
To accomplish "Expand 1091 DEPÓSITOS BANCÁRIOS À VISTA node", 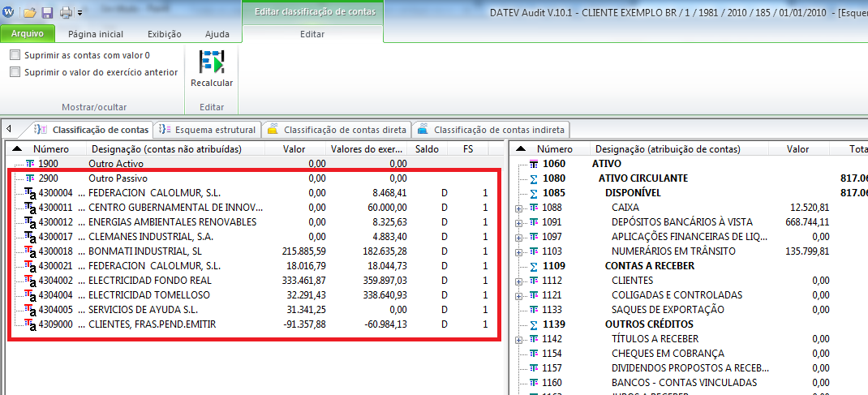I will pyautogui.click(x=518, y=222).
